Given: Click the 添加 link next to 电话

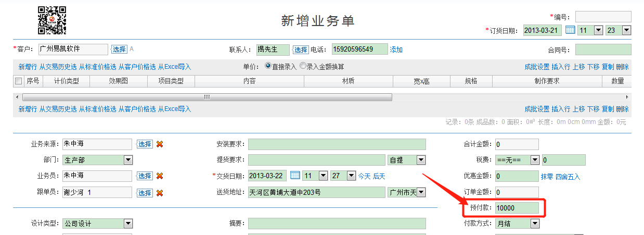Looking at the screenshot, I should point(396,50).
